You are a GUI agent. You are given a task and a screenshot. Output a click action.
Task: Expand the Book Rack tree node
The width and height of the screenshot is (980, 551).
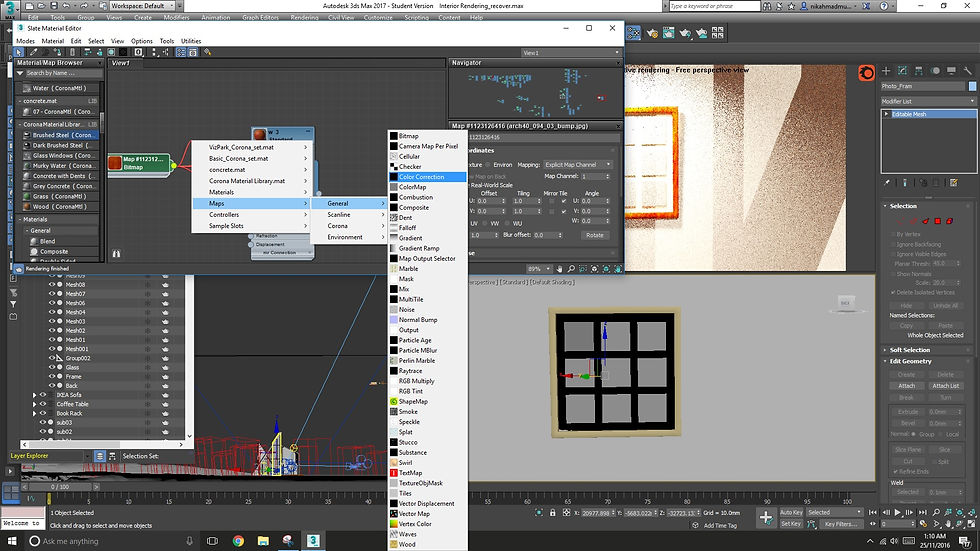[x=34, y=413]
